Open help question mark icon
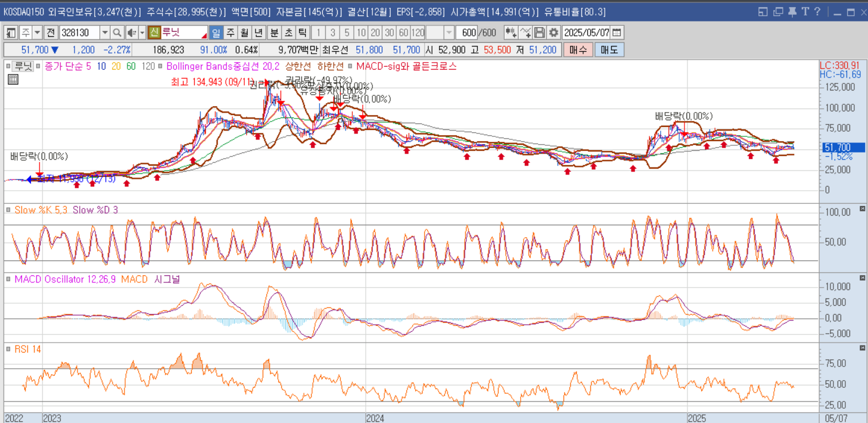Screen dimensions: 868x423 (x=817, y=11)
